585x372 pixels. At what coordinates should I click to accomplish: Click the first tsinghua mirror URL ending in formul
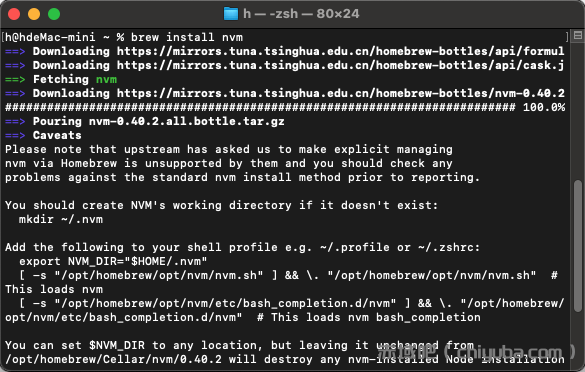[x=340, y=51]
